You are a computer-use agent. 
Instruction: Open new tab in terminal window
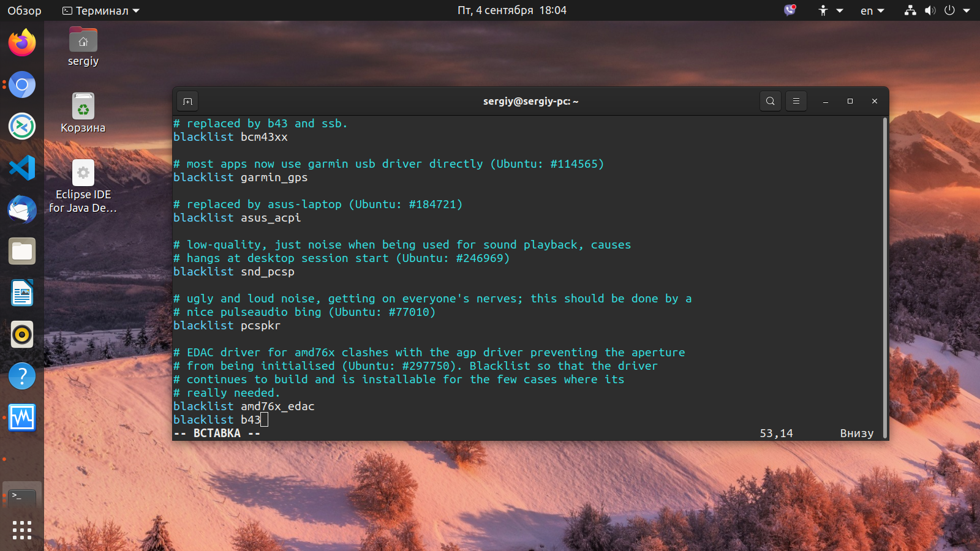tap(188, 101)
